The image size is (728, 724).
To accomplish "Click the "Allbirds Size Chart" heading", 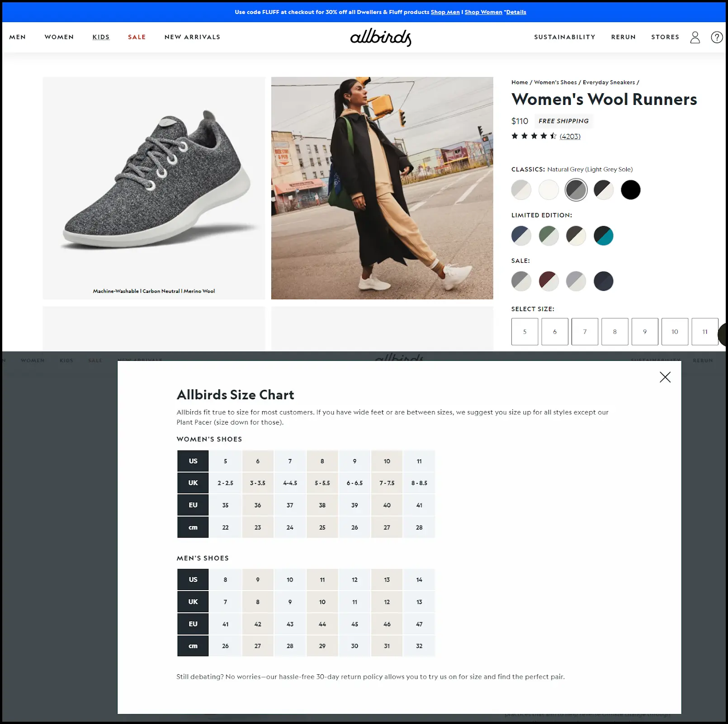I will pyautogui.click(x=235, y=395).
